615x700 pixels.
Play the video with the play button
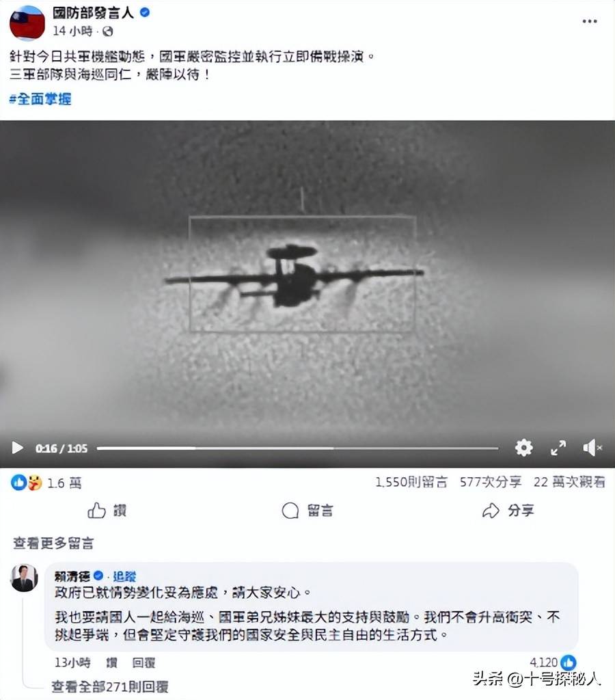(x=17, y=447)
